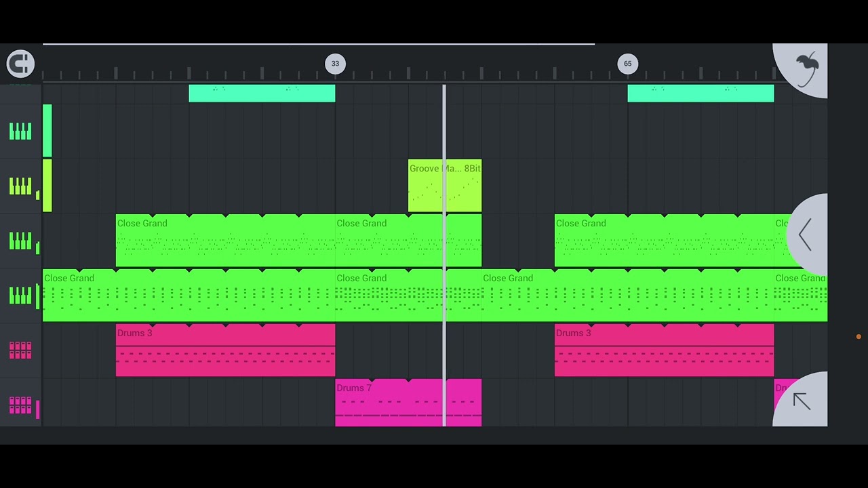Viewport: 868px width, 488px height.
Task: Select the red drum pad track icon
Action: (20, 350)
